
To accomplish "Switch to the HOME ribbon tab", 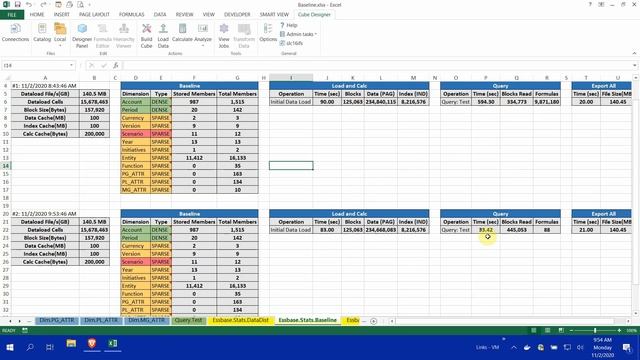I will coord(37,15).
